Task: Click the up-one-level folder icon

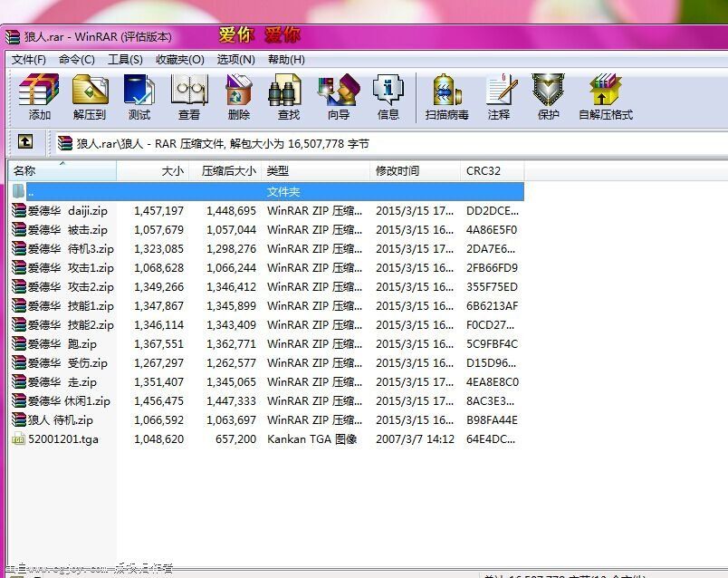Action: coord(25,142)
